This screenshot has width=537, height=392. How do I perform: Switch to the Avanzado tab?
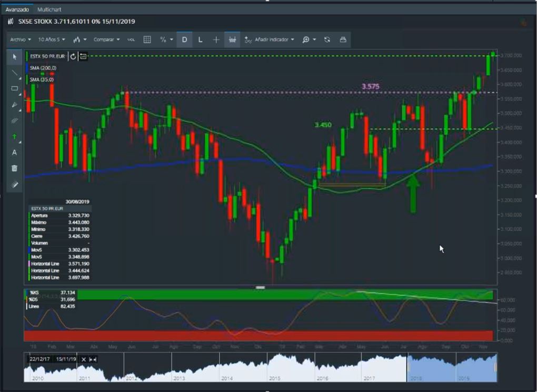[x=17, y=9]
